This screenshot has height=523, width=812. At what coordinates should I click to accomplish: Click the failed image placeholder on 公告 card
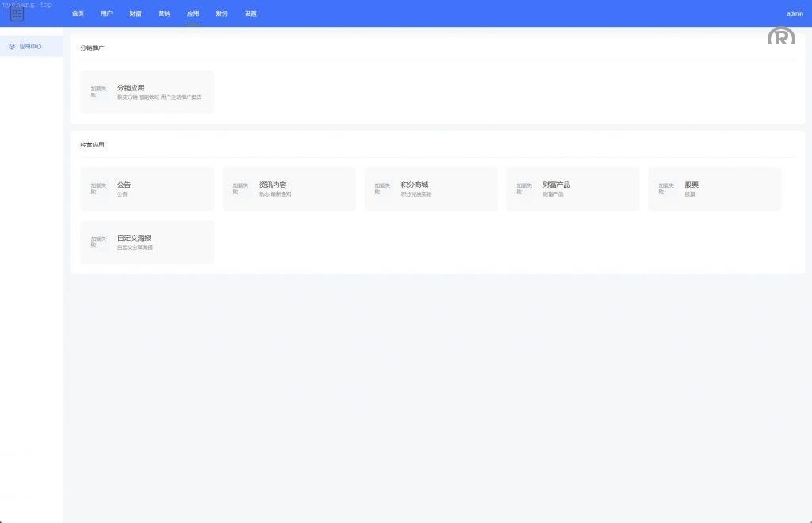(98, 189)
